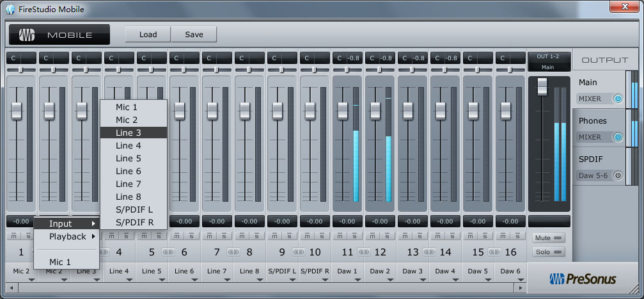Solo channel 14 (Daw 4) with s button
Screen dimensions: 644x299
tap(453, 236)
